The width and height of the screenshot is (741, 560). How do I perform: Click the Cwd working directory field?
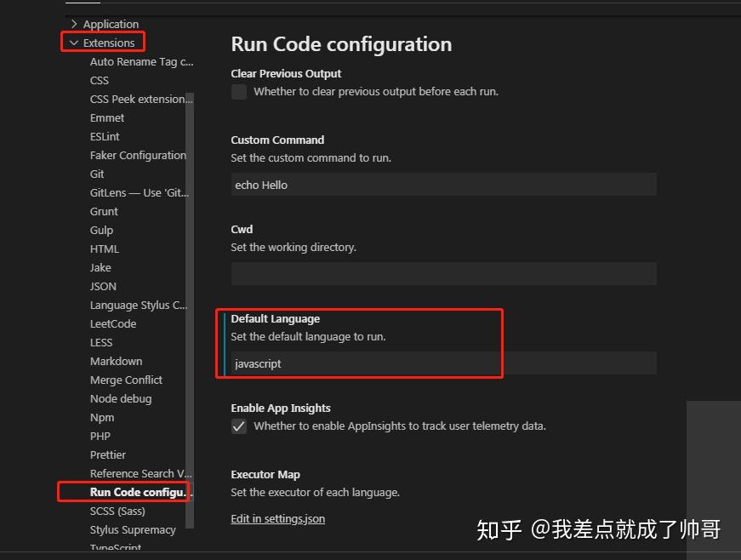point(443,273)
